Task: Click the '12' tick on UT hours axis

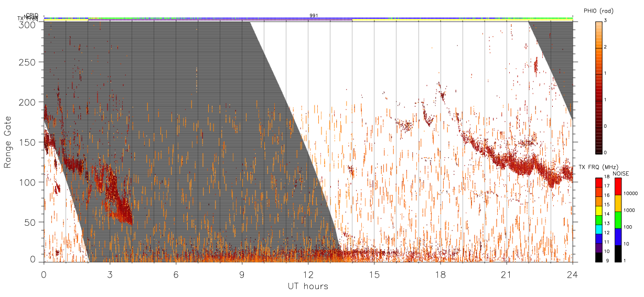Action: [308, 274]
